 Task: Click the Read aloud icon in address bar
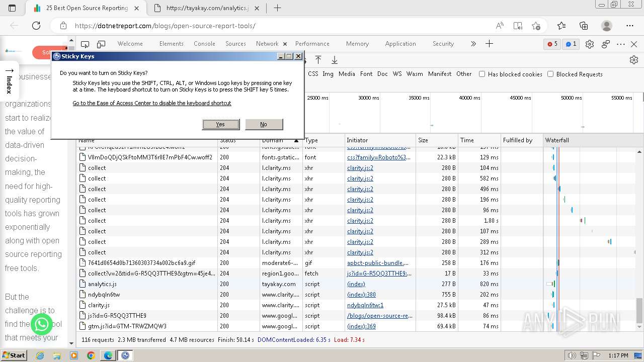(x=500, y=26)
